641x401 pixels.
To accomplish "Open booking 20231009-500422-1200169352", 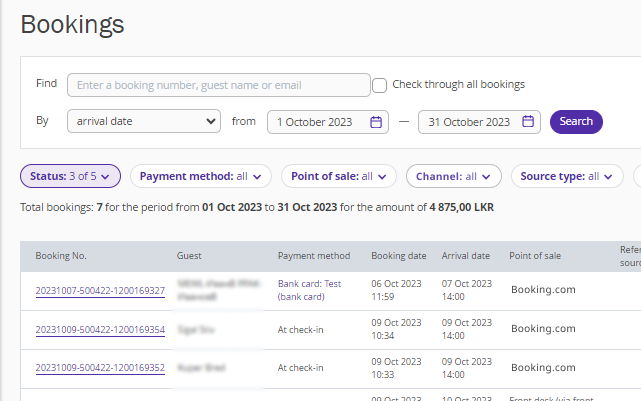I will tap(100, 368).
